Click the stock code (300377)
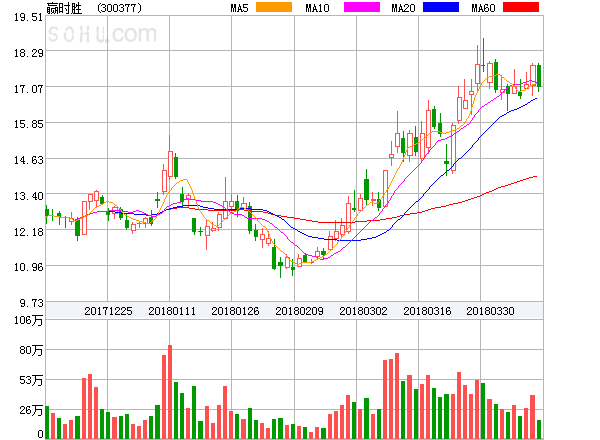Image resolution: width=600 pixels, height=440 pixels. pos(119,8)
